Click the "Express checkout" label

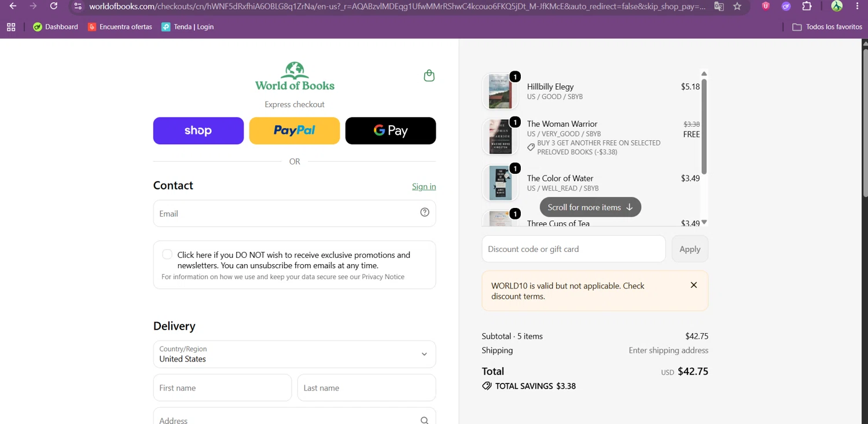click(x=295, y=105)
